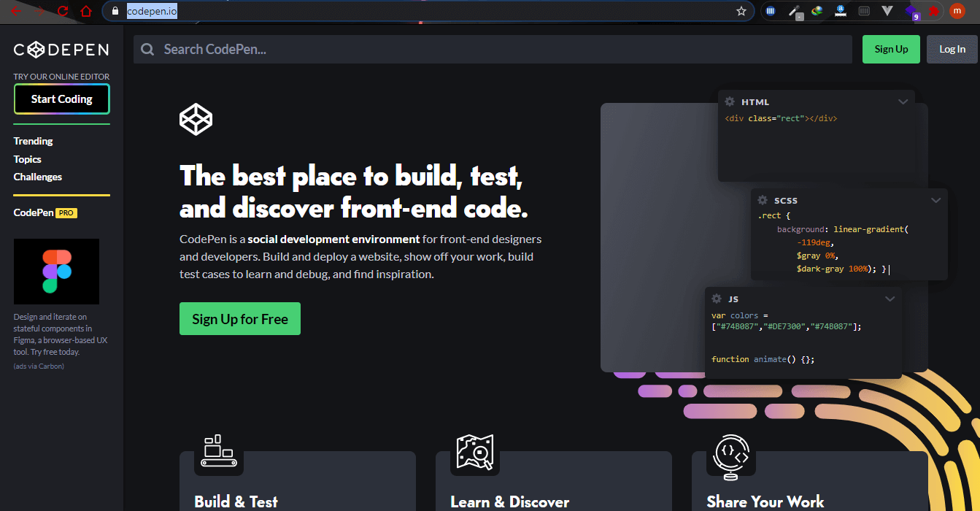This screenshot has width=980, height=511.
Task: Open CodePen PRO in the sidebar
Action: click(45, 213)
